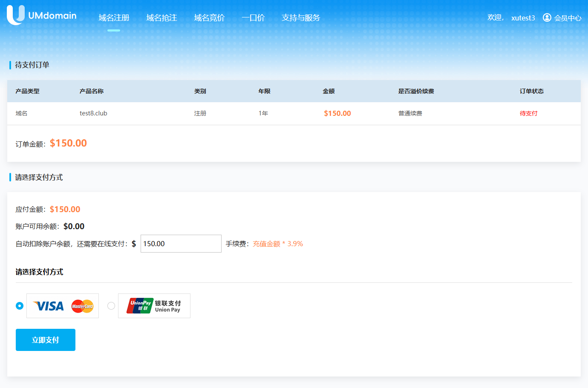This screenshot has height=388, width=588.
Task: Open the 一口价 menu item
Action: tap(253, 18)
